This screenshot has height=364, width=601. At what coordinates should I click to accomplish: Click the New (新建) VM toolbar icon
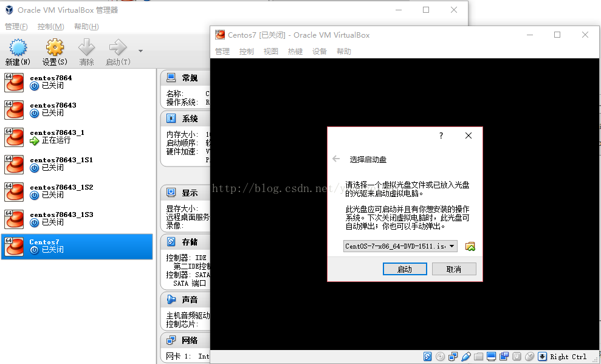(18, 47)
